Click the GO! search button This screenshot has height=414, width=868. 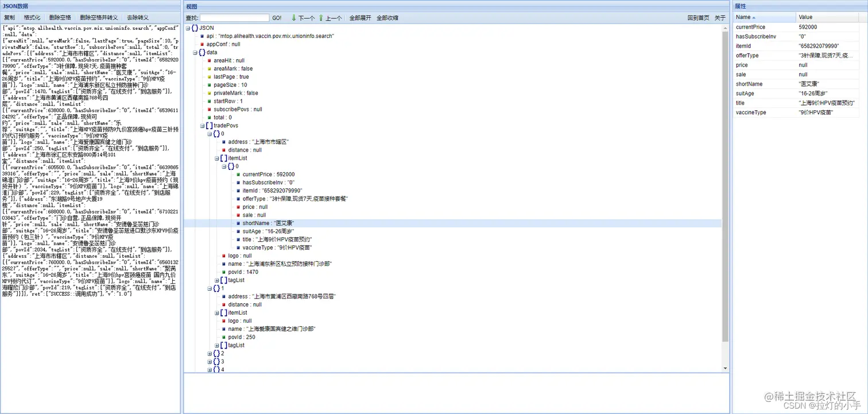[x=277, y=18]
